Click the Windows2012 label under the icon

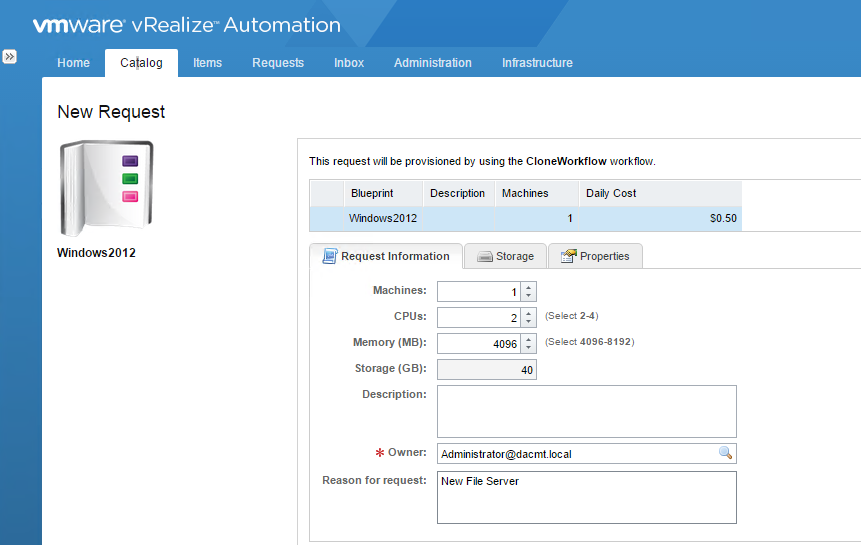point(96,253)
